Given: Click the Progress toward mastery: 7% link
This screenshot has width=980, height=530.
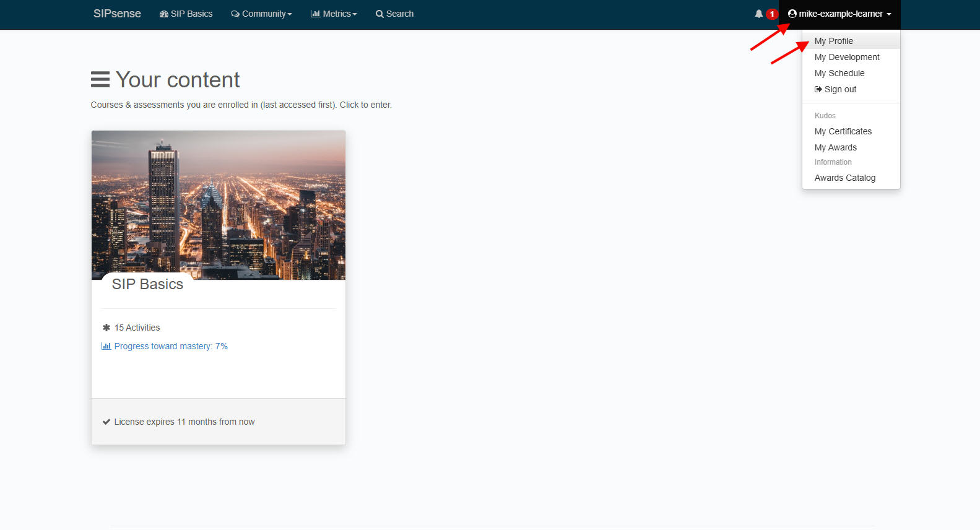Looking at the screenshot, I should pos(171,346).
